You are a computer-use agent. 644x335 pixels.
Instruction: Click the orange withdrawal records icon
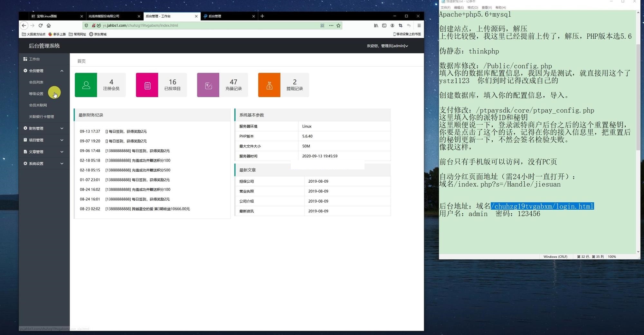(x=269, y=85)
